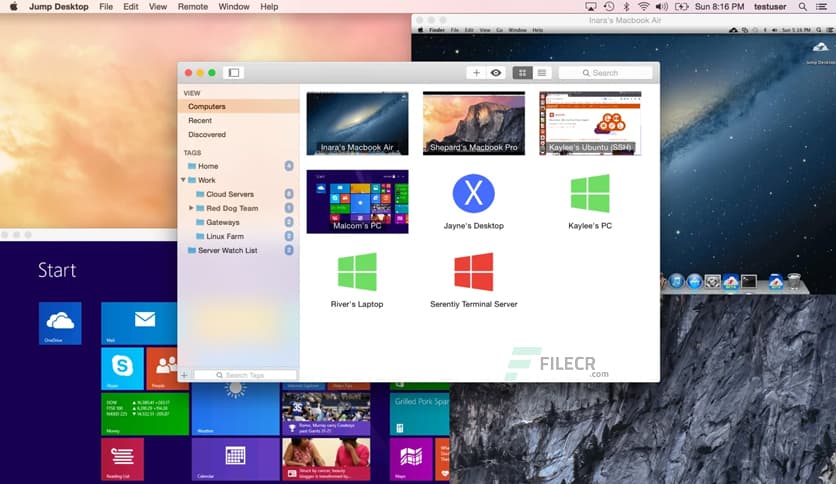The image size is (836, 484).
Task: Switch to list view
Action: [x=542, y=72]
